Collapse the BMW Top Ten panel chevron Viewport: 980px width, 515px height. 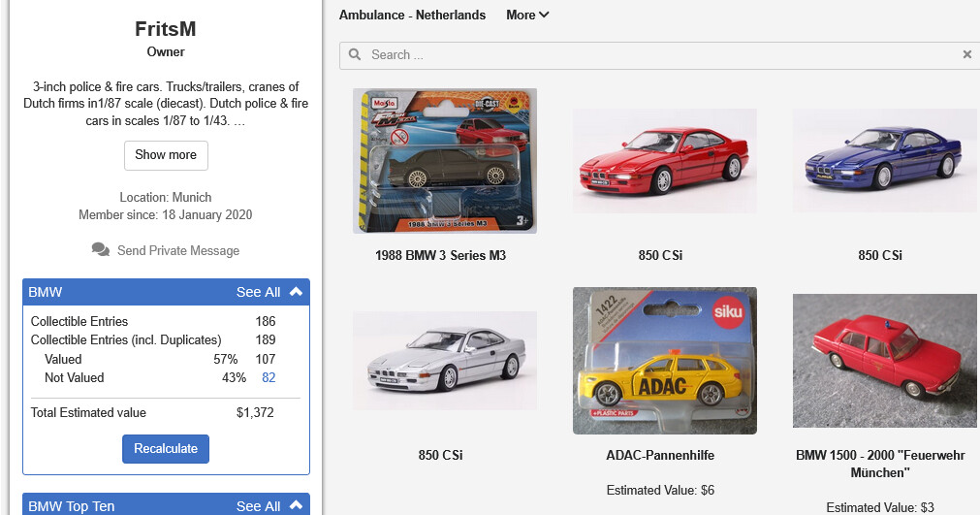[x=297, y=505]
